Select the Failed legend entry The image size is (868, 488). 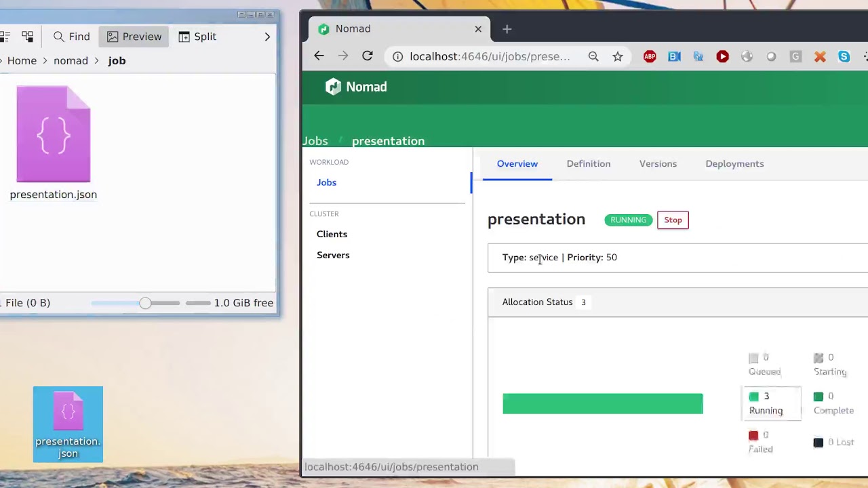[x=761, y=442]
